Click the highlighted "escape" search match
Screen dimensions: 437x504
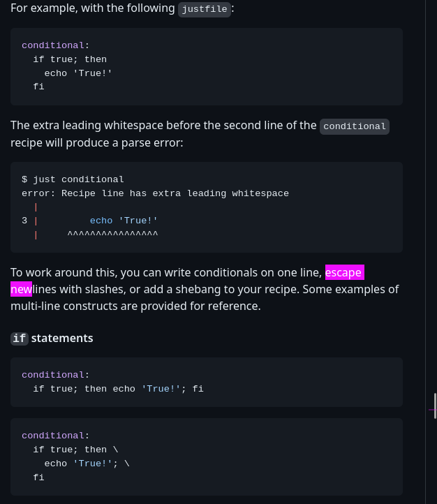(344, 272)
